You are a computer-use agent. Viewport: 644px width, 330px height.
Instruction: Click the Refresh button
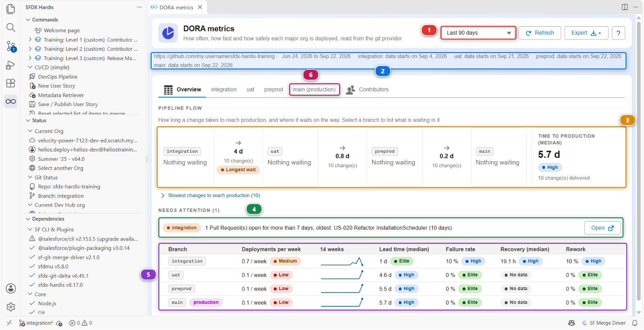pos(540,33)
